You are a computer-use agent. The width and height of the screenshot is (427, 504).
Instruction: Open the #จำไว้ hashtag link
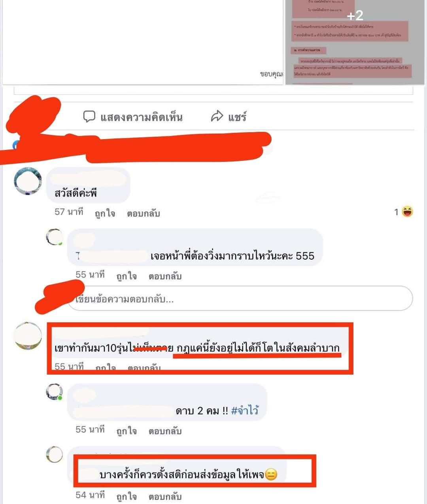245,411
